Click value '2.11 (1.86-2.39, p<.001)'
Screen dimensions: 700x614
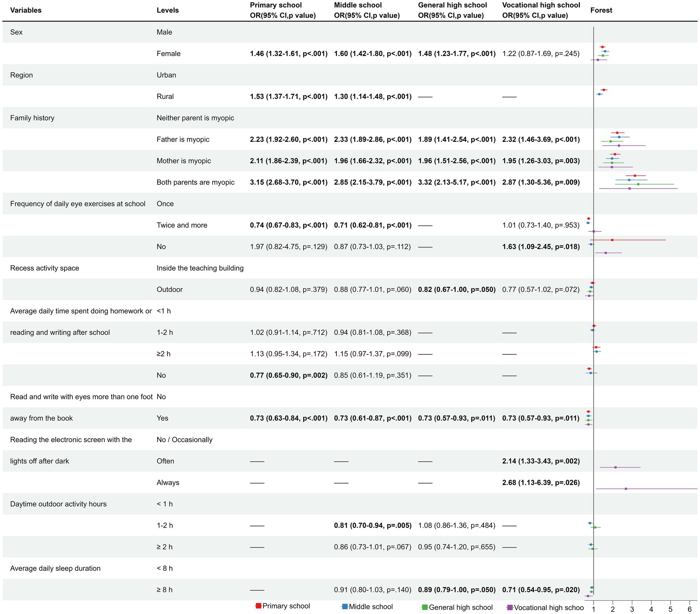click(x=289, y=161)
